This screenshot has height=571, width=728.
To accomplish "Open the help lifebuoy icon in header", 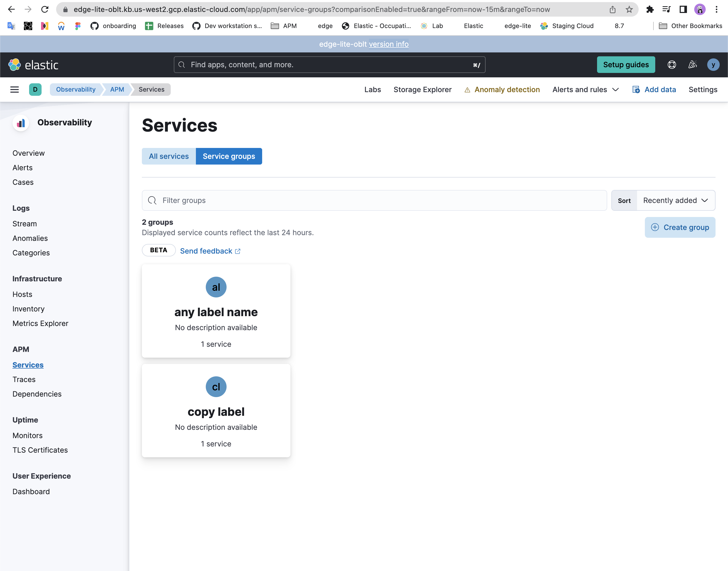I will (x=672, y=65).
